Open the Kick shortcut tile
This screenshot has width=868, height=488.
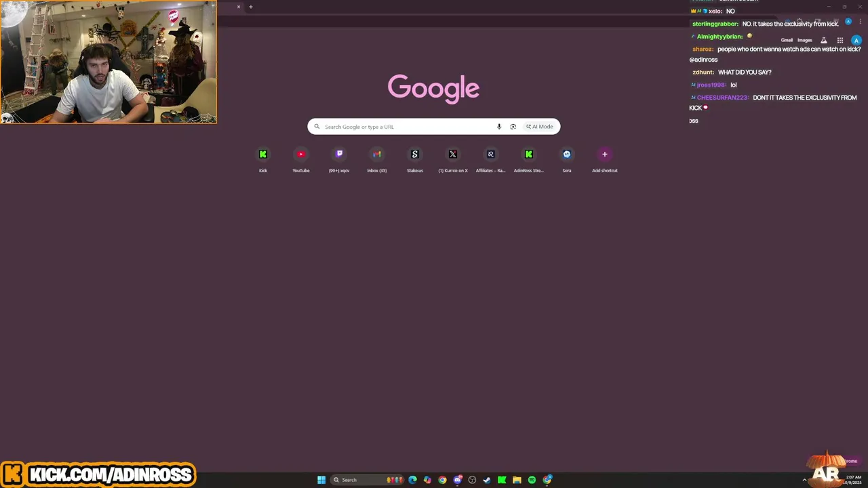click(x=263, y=160)
